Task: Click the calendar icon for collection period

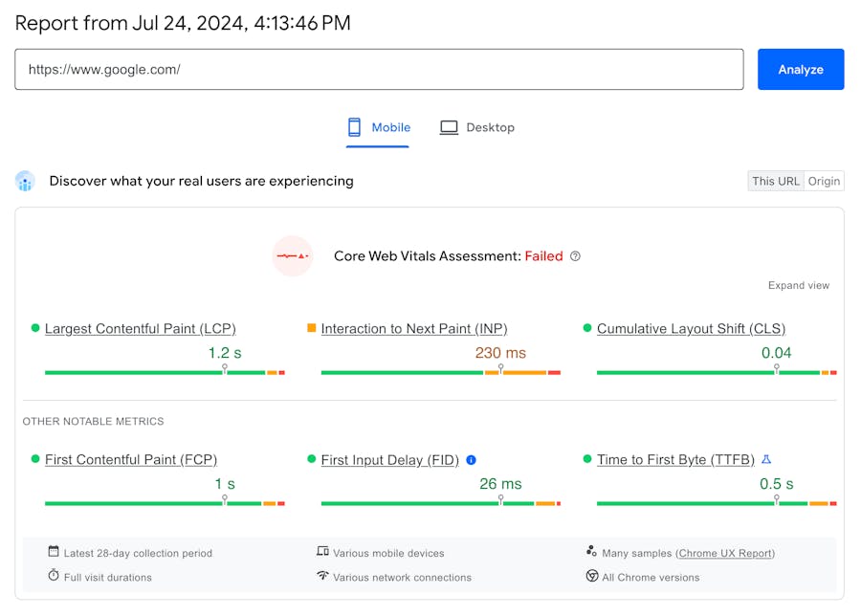Action: (x=54, y=552)
